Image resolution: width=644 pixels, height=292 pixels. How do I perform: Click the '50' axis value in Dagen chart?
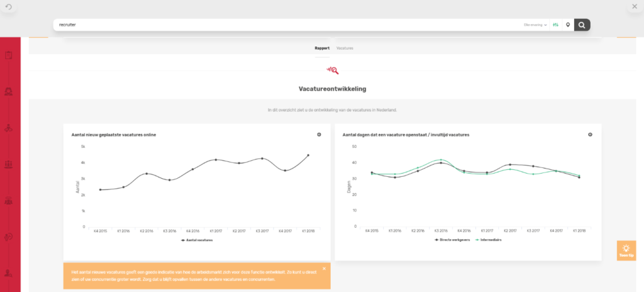tap(355, 147)
